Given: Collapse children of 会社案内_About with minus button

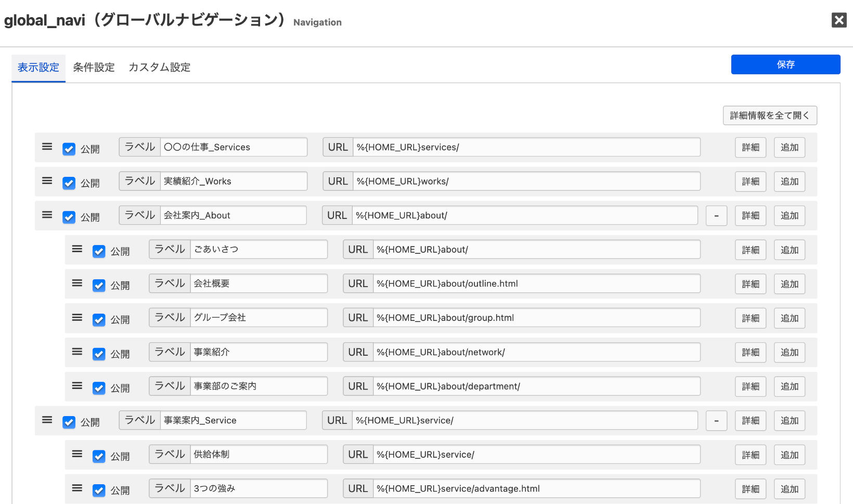Looking at the screenshot, I should point(716,216).
